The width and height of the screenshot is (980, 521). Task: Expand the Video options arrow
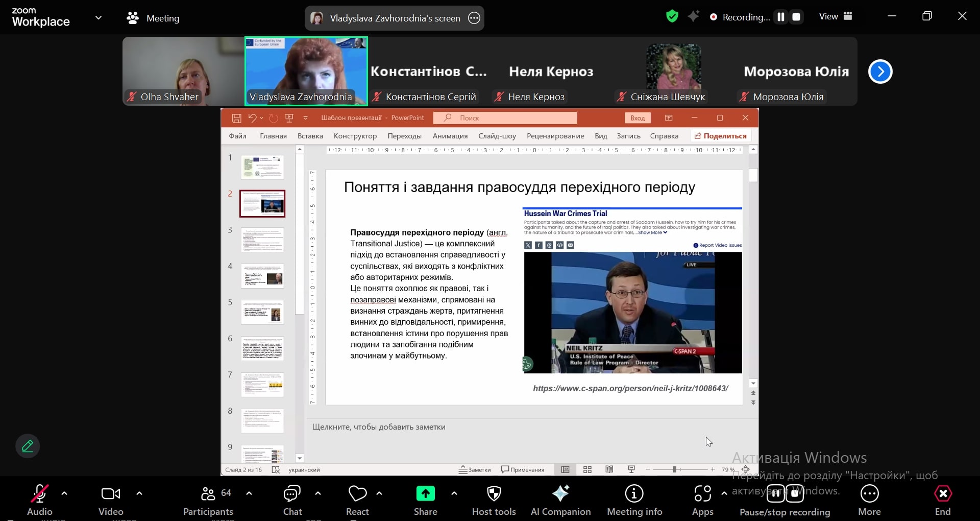[139, 493]
